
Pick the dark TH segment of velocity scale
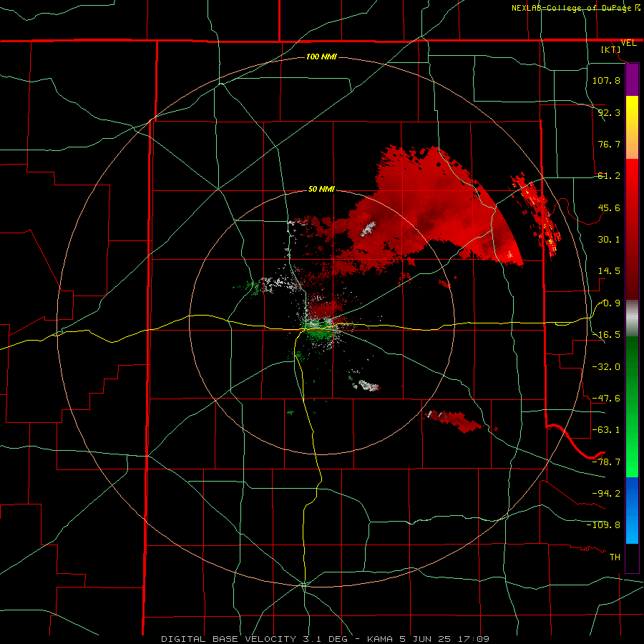pos(632,557)
